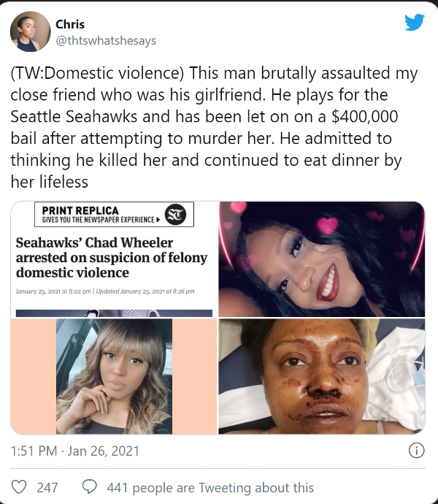Open the display name Chris
The height and width of the screenshot is (504, 438).
click(70, 24)
